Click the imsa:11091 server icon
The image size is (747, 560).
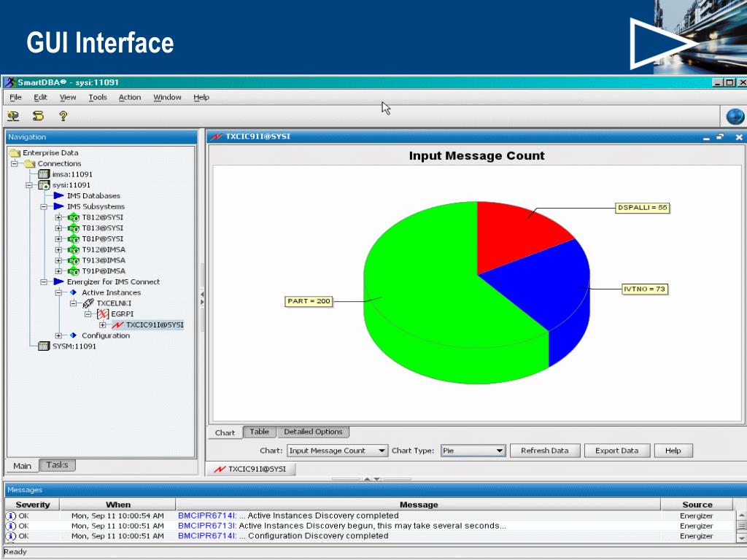pyautogui.click(x=44, y=174)
